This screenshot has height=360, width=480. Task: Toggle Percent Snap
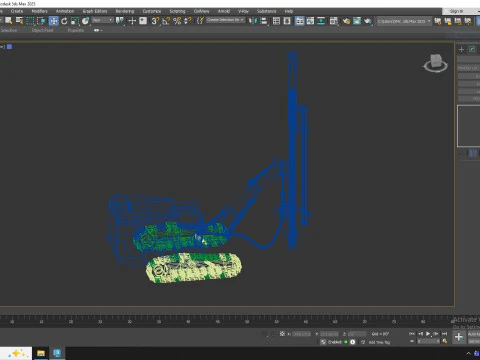tap(177, 21)
